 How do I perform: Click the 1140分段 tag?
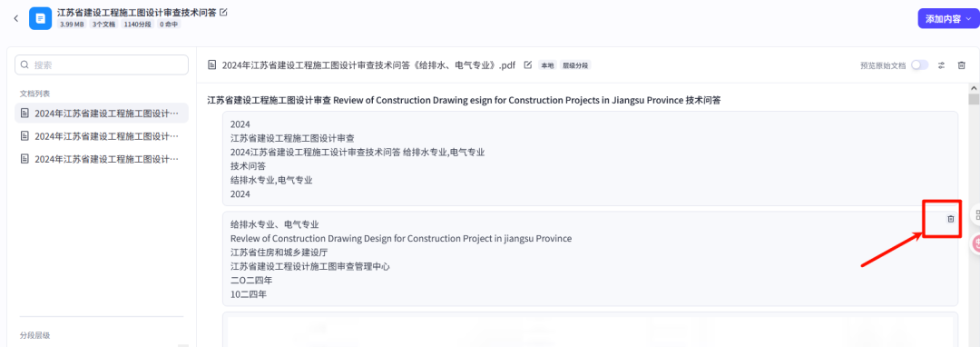(138, 25)
